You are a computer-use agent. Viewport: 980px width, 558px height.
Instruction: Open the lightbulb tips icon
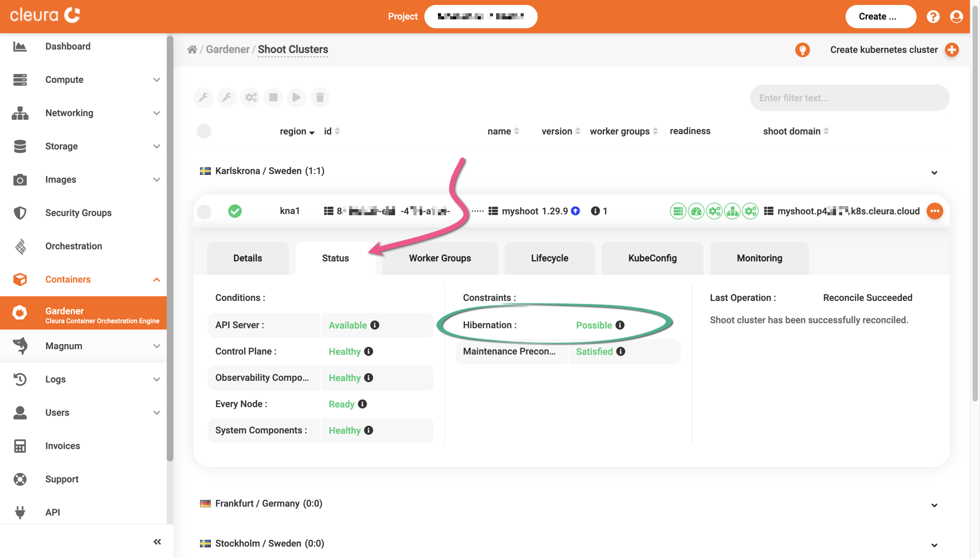coord(802,49)
